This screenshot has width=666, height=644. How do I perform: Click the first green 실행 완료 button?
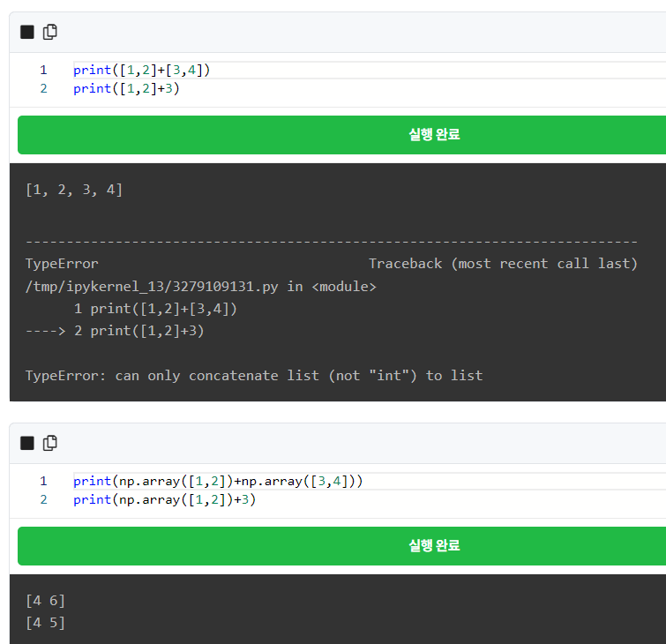click(x=342, y=135)
